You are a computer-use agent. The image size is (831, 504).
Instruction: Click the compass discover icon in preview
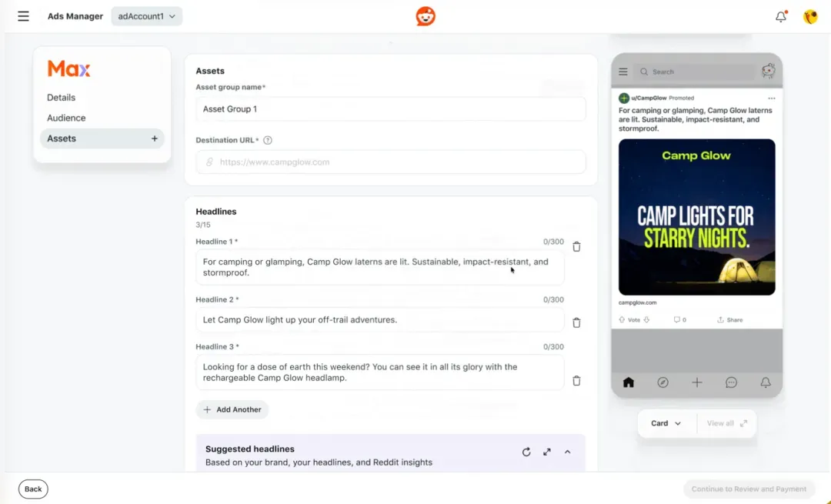(x=663, y=382)
